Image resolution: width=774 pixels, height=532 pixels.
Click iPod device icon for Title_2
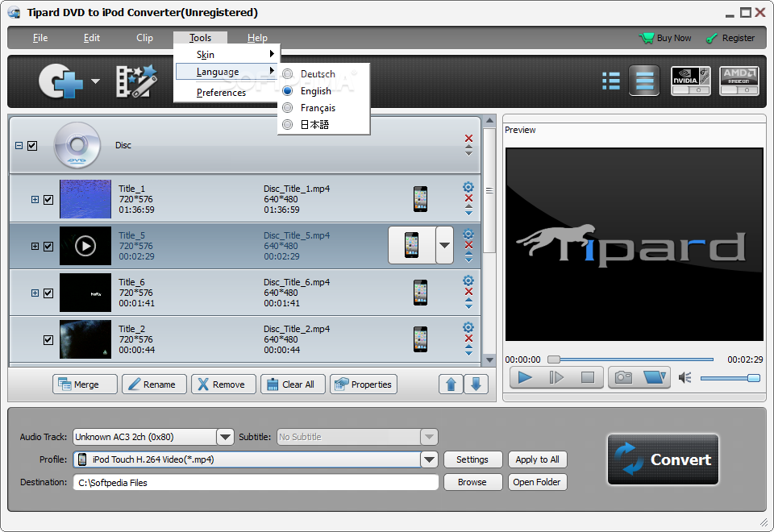click(420, 339)
